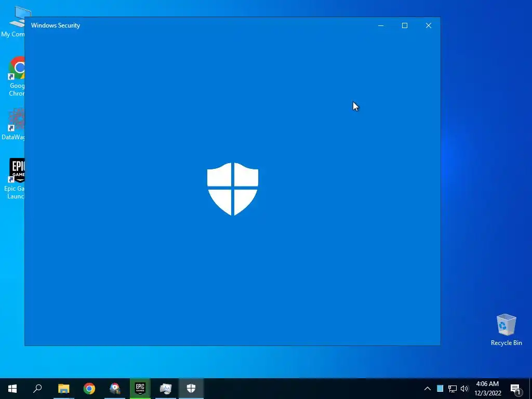The height and width of the screenshot is (399, 532).
Task: Show hidden system tray icons
Action: click(x=428, y=389)
